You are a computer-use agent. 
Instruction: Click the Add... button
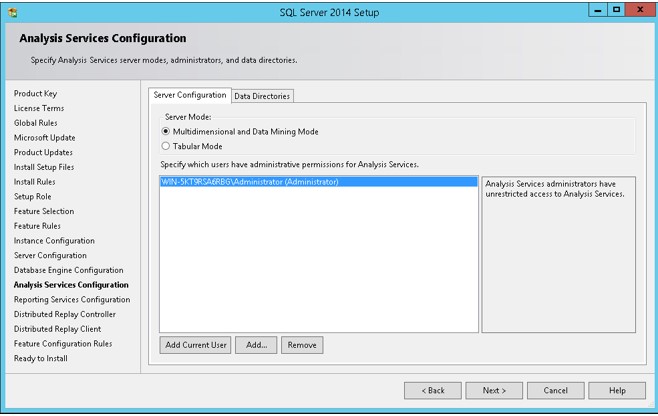(x=256, y=345)
